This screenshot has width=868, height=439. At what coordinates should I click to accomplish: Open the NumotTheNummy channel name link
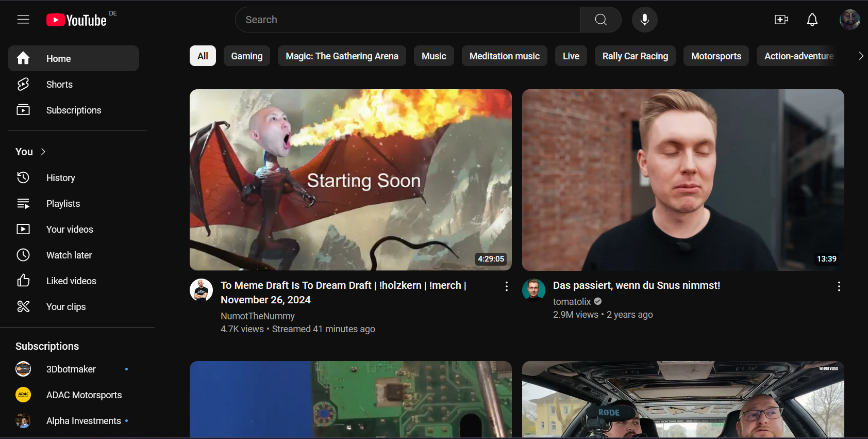click(258, 316)
